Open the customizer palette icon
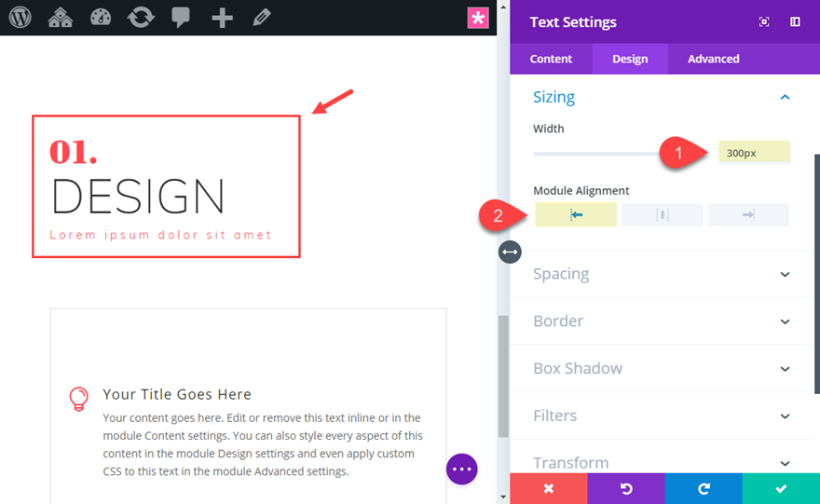The image size is (820, 504). click(101, 18)
